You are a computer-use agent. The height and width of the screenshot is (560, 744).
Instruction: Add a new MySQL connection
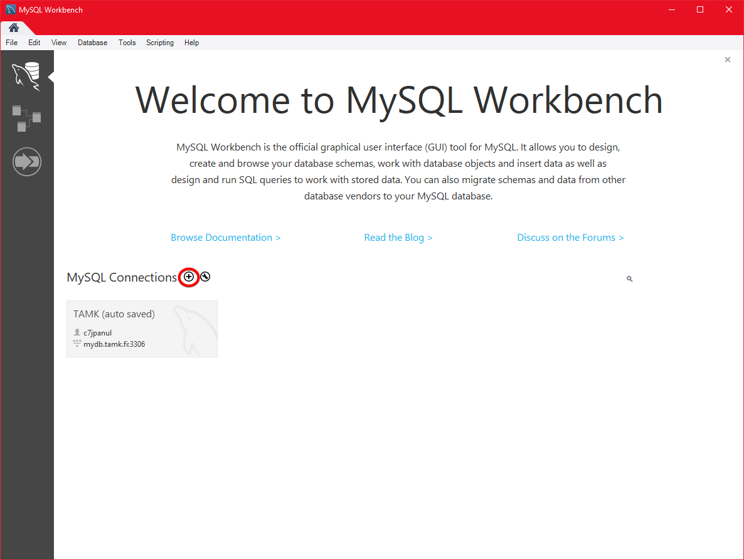[189, 277]
